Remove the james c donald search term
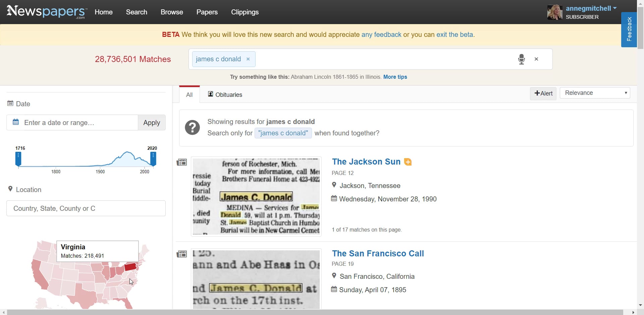Image resolution: width=644 pixels, height=315 pixels. (x=248, y=59)
